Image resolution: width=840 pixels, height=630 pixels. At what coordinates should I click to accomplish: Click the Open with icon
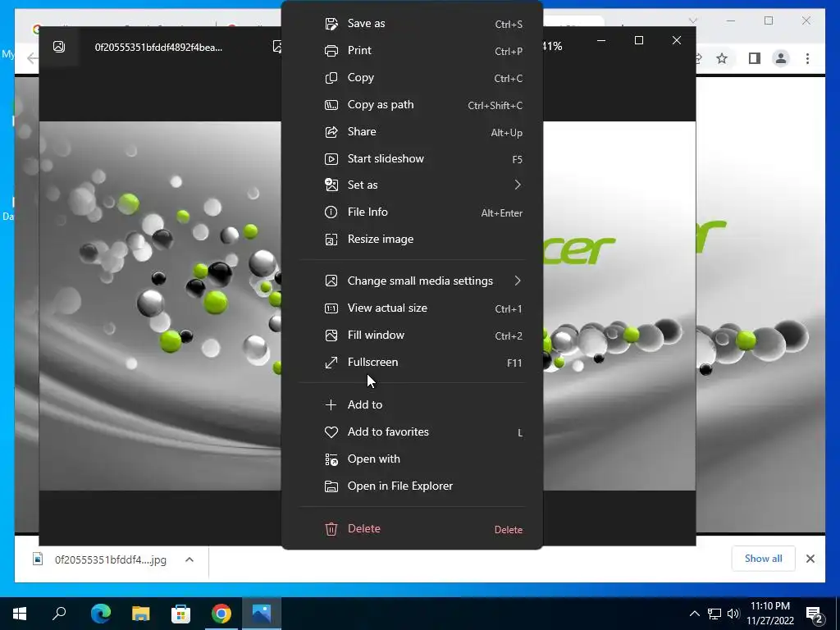[331, 459]
